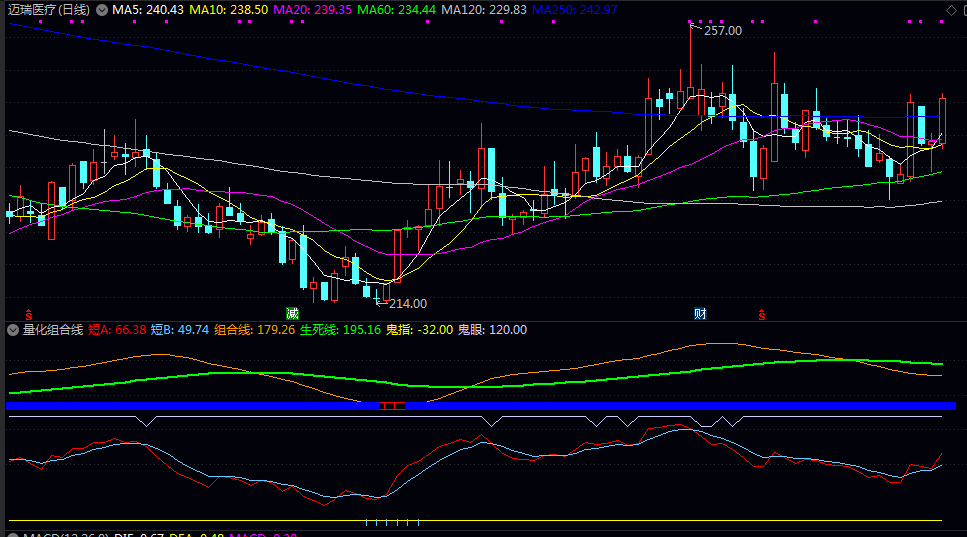The width and height of the screenshot is (967, 537).
Task: Open the MACD indicator dropdown arrow
Action: pos(13,535)
